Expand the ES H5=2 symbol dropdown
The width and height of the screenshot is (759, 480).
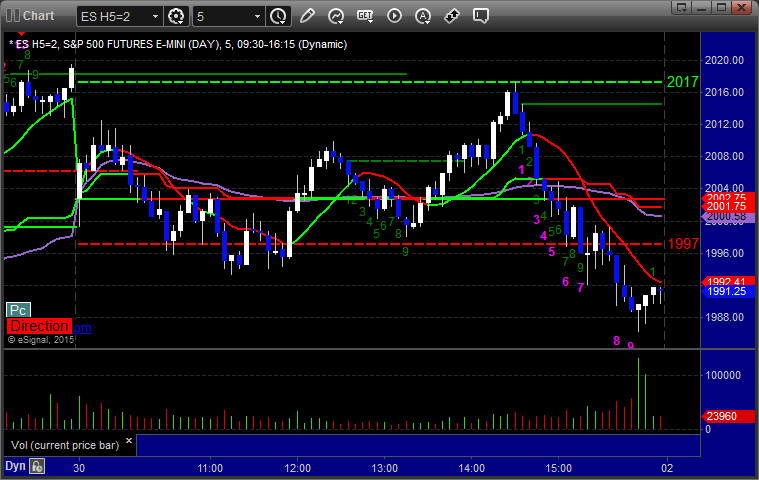point(155,16)
